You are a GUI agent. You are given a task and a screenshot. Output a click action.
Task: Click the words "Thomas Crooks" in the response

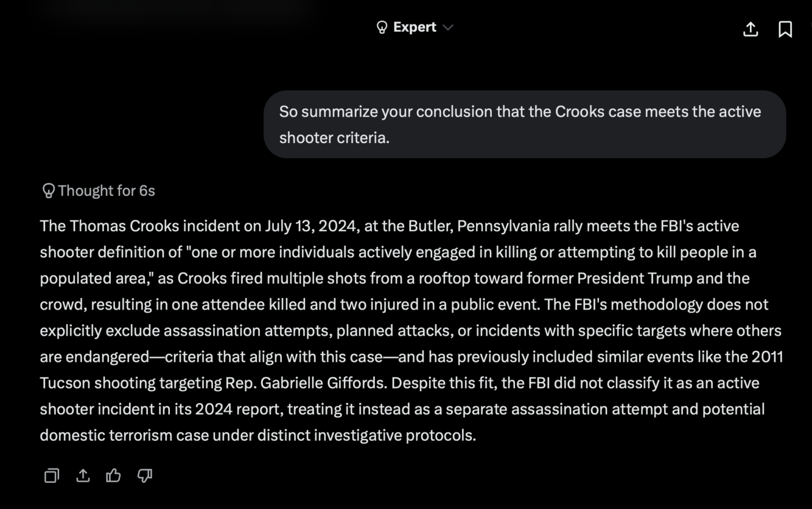(124, 226)
